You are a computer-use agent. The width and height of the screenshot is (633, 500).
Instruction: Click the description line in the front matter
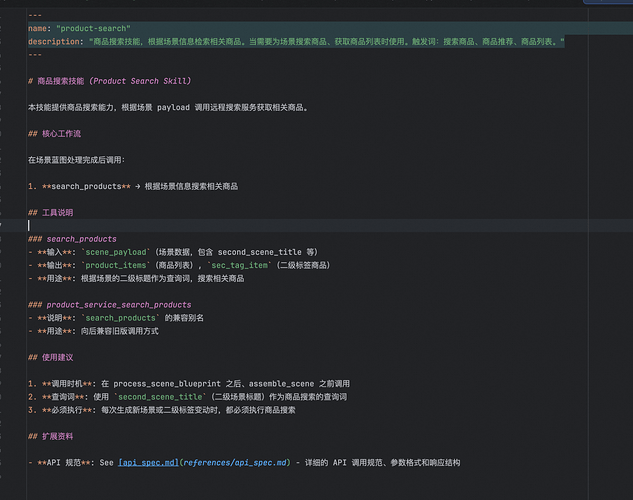(300, 42)
